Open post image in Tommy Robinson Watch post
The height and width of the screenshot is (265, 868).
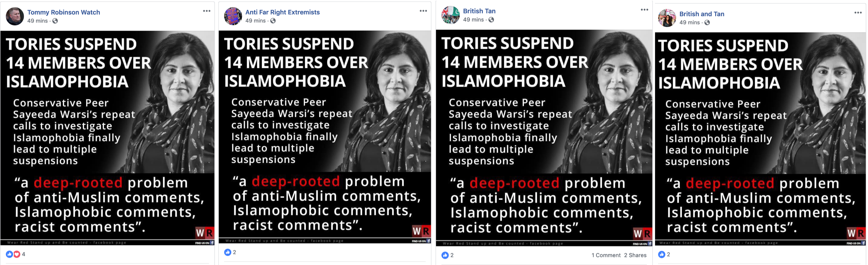107,138
